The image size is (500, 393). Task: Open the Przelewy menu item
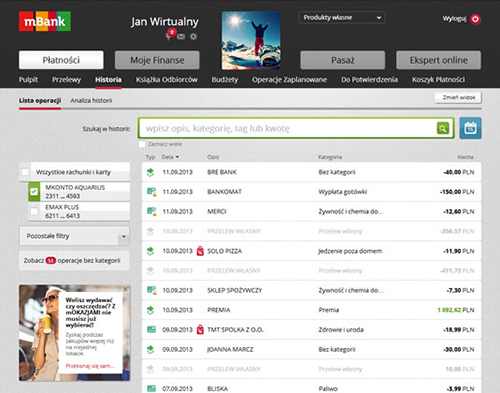[66, 80]
